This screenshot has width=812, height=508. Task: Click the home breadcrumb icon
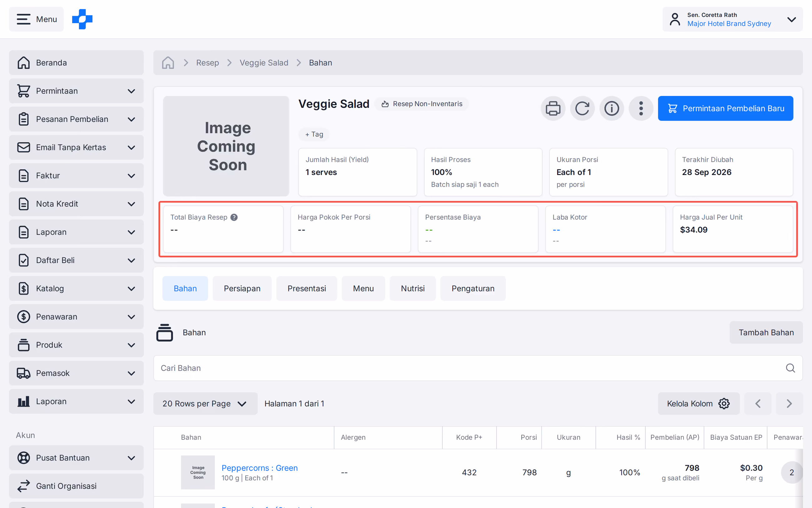[168, 63]
